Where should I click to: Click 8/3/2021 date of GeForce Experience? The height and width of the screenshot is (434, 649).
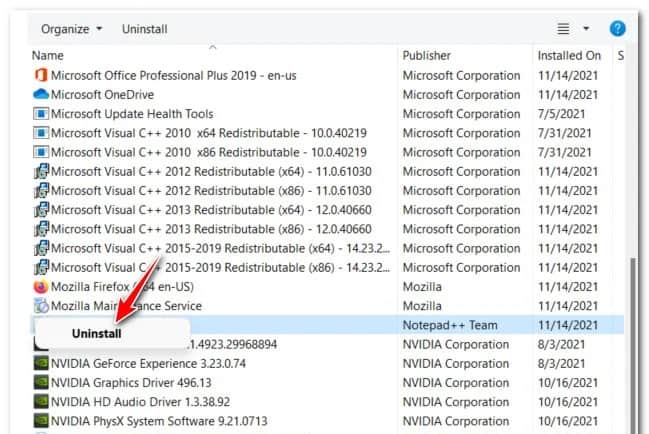(561, 364)
